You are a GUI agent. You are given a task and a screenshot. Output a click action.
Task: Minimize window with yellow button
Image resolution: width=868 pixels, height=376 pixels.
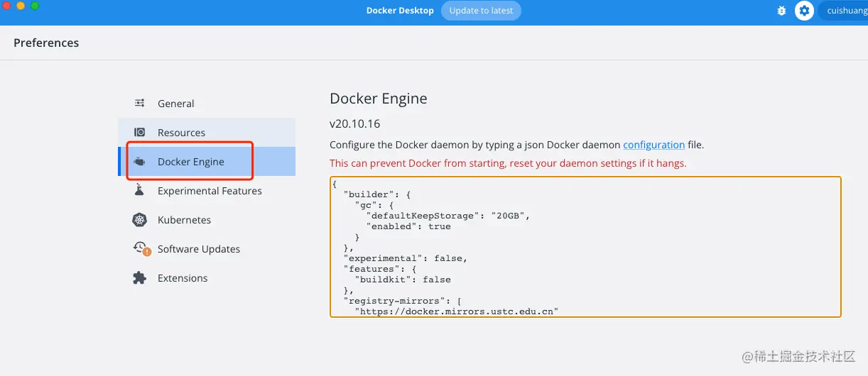coord(21,6)
